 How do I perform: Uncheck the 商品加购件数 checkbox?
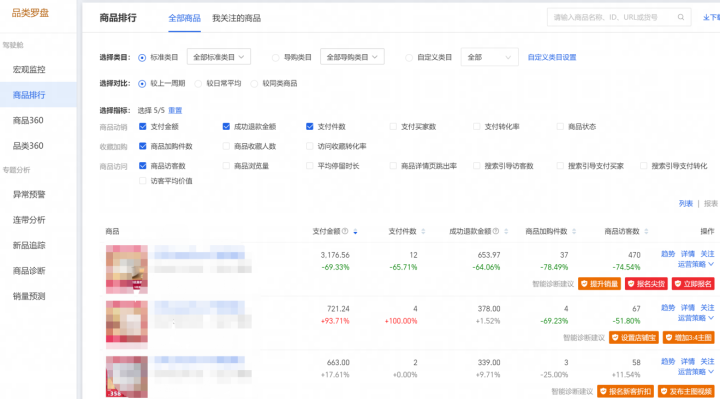tap(143, 146)
